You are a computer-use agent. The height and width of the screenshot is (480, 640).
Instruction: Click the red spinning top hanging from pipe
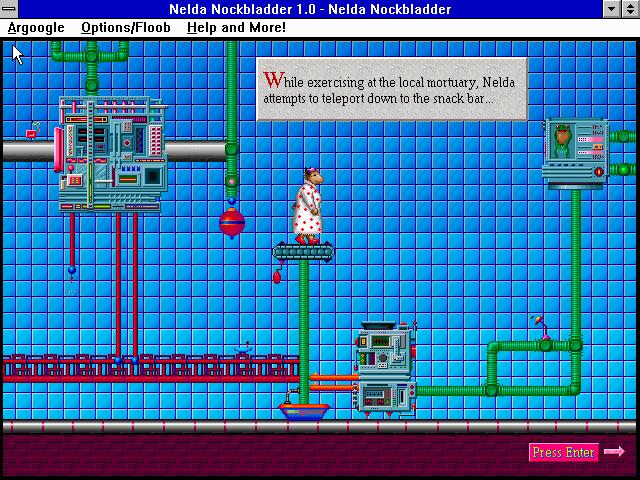click(x=232, y=222)
